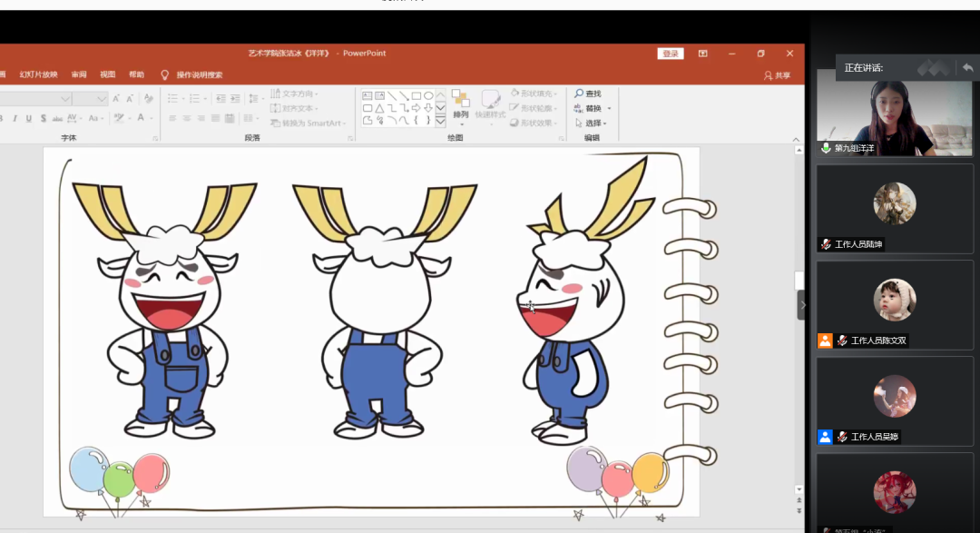Open the 字体 font dialog launcher

[155, 138]
